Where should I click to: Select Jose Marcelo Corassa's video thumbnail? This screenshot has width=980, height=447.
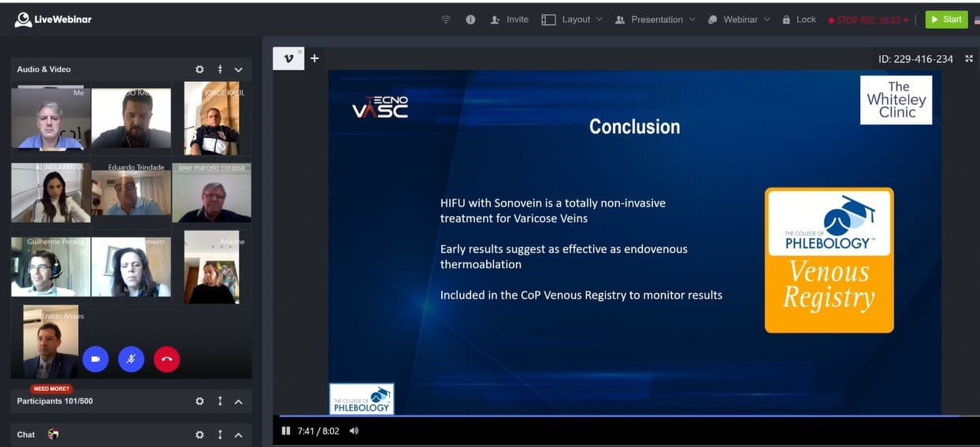click(212, 192)
